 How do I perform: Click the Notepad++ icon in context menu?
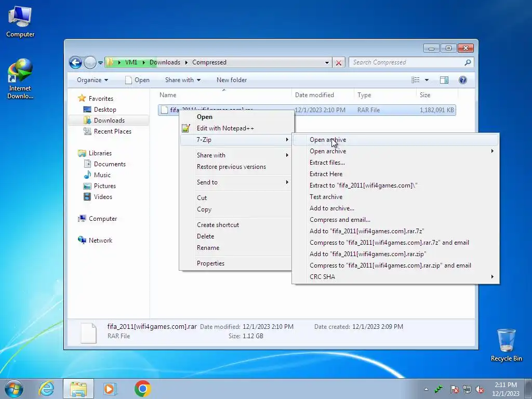click(186, 128)
